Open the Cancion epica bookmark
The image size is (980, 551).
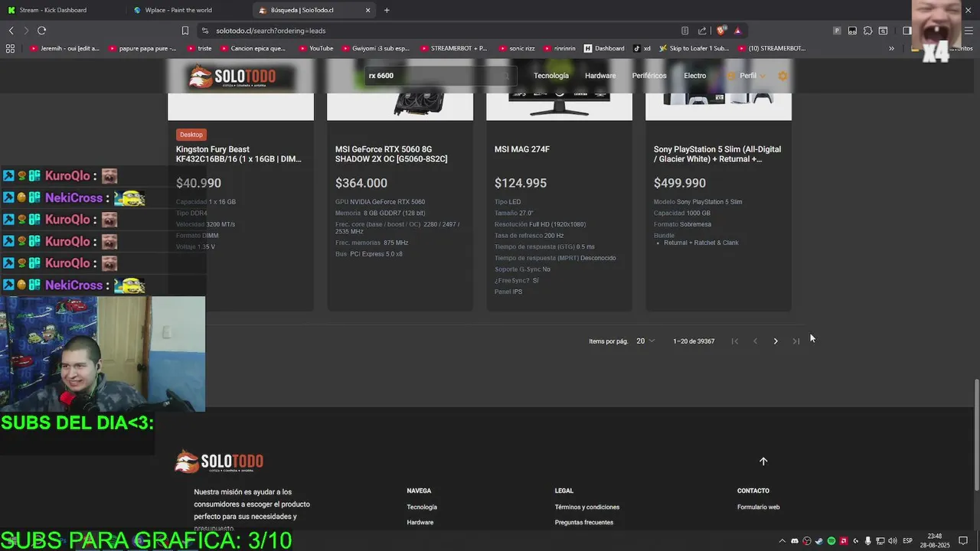coord(252,48)
